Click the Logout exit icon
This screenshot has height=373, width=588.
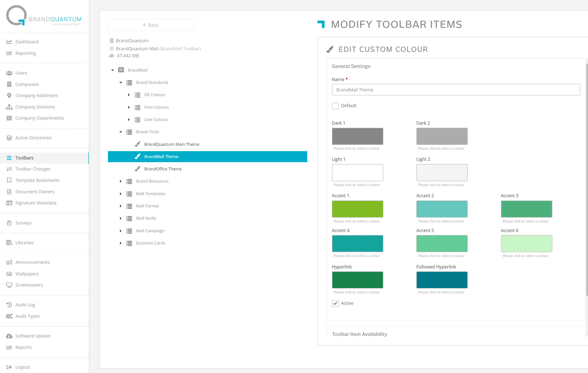[9, 367]
